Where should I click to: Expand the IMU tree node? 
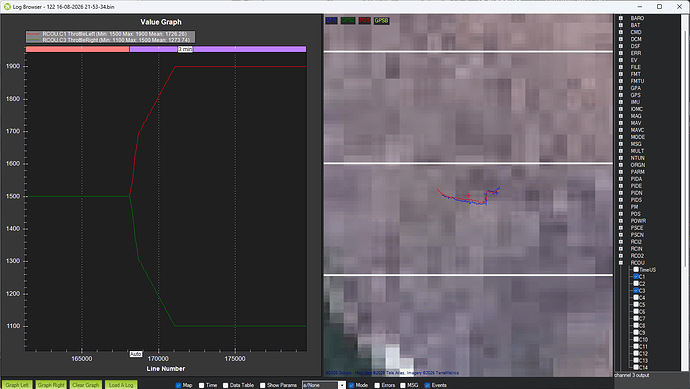[621, 102]
